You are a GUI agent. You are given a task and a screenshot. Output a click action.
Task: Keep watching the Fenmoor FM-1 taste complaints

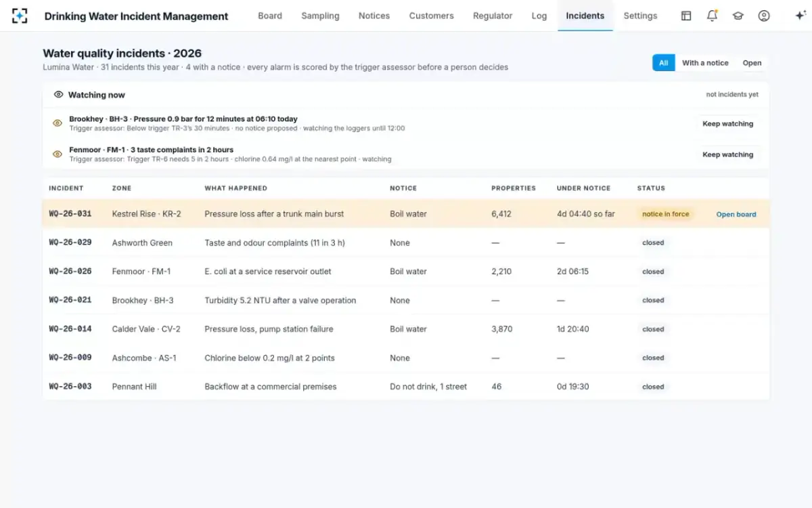(727, 154)
